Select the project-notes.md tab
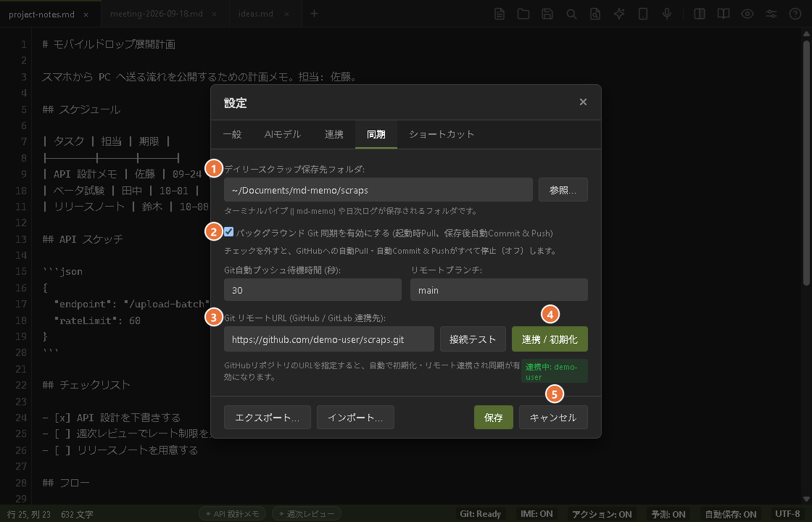812x522 pixels. pos(42,14)
